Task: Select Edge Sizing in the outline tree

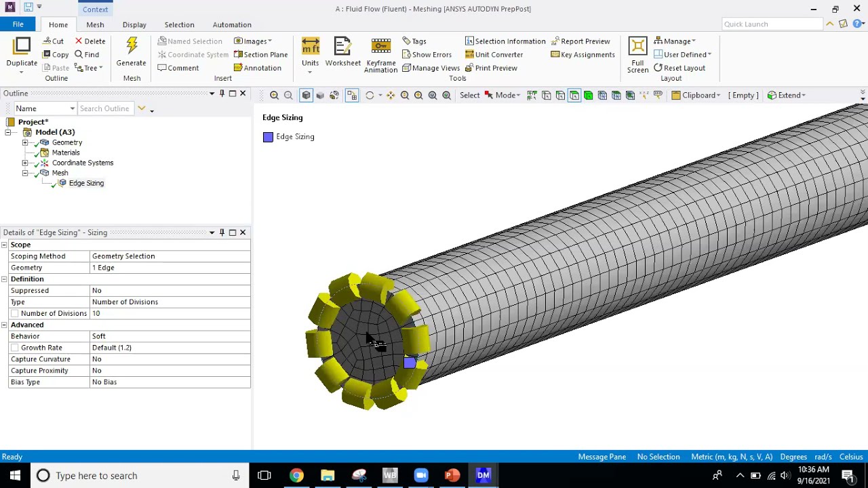Action: point(86,184)
